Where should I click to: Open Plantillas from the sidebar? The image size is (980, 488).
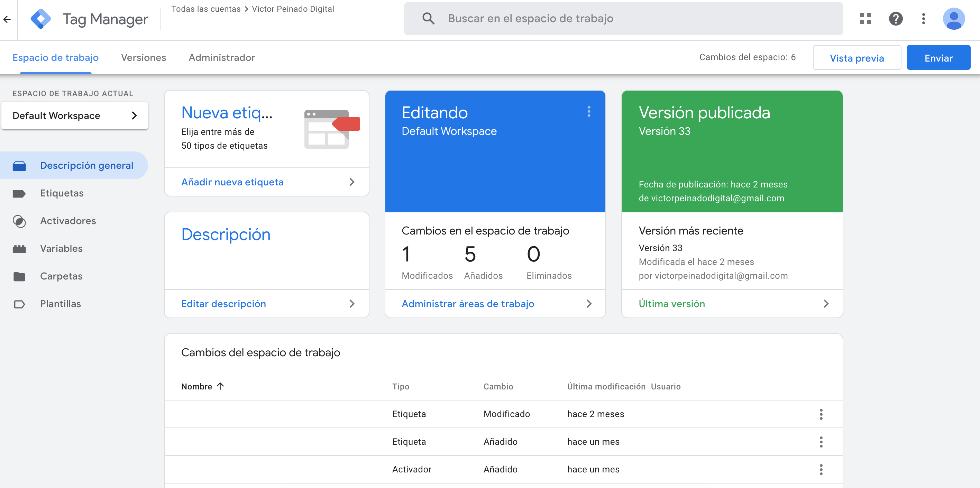[x=61, y=304]
